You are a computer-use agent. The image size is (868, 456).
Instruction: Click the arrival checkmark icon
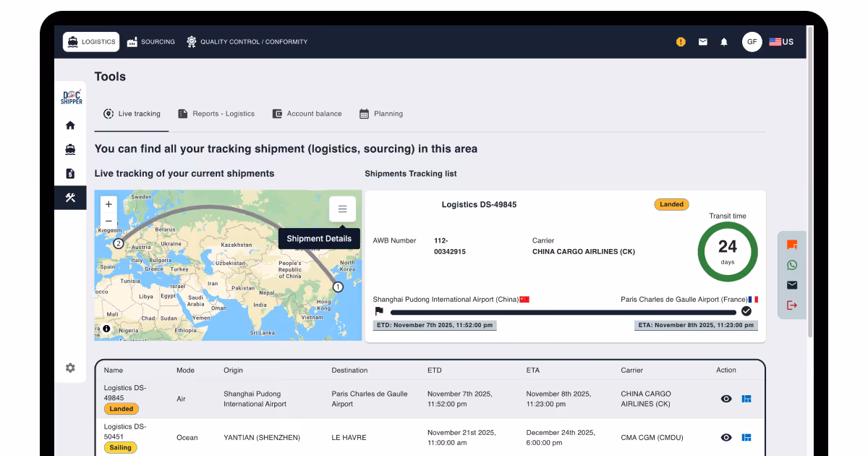[746, 311]
